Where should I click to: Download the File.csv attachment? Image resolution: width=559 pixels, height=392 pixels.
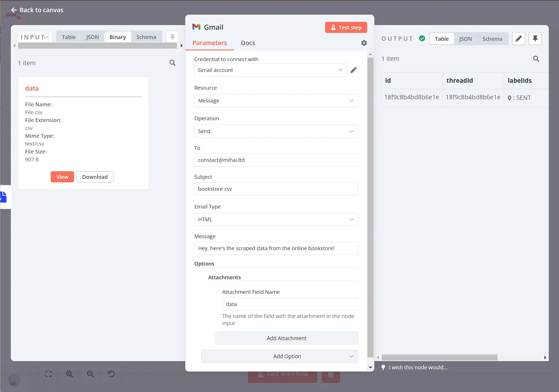95,177
